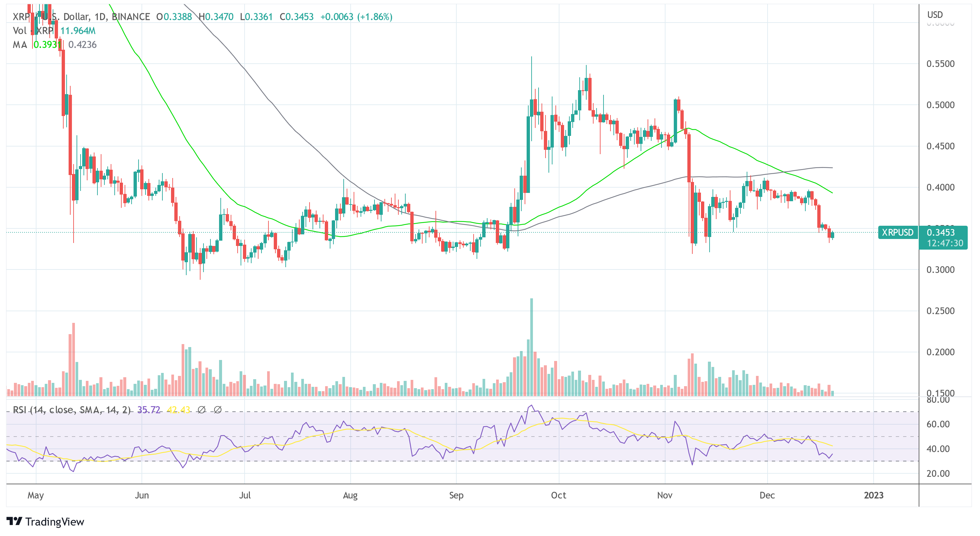Click the tallest volume bar in late September
Screen dimensions: 980x536
[x=532, y=347]
